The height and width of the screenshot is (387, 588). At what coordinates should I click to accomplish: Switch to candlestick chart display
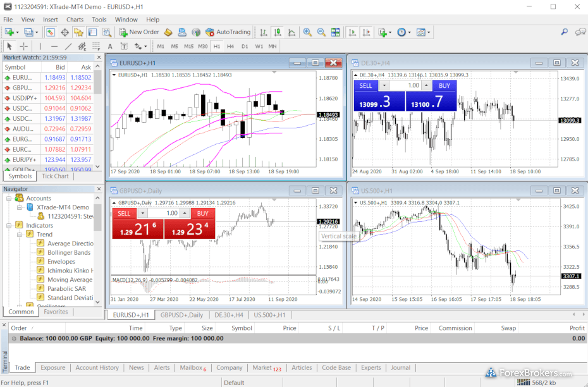pyautogui.click(x=278, y=32)
